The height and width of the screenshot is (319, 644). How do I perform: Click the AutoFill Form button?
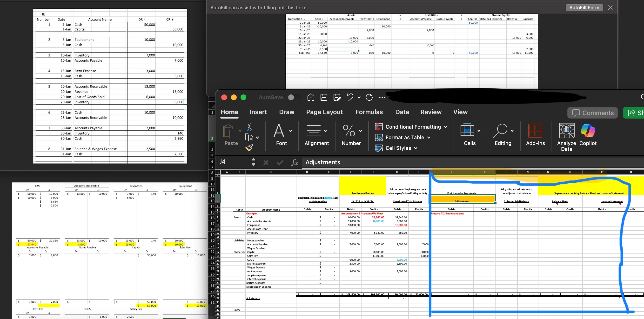click(584, 7)
